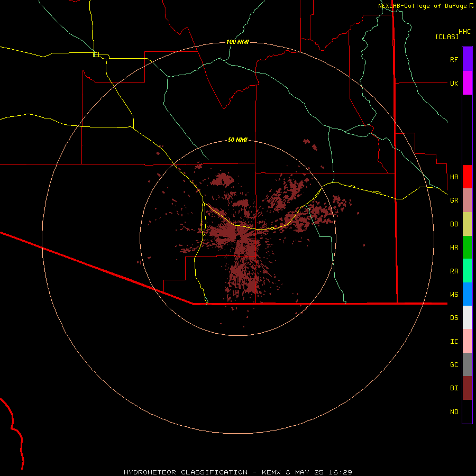This screenshot has height=476, width=476.
Task: Click the RF purple legend swatch
Action: [x=467, y=59]
